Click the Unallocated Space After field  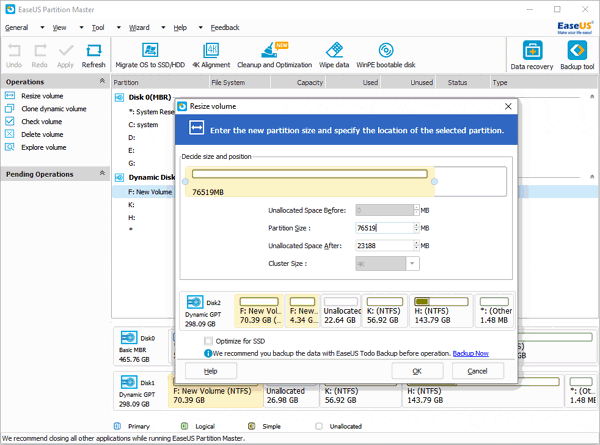click(x=384, y=246)
